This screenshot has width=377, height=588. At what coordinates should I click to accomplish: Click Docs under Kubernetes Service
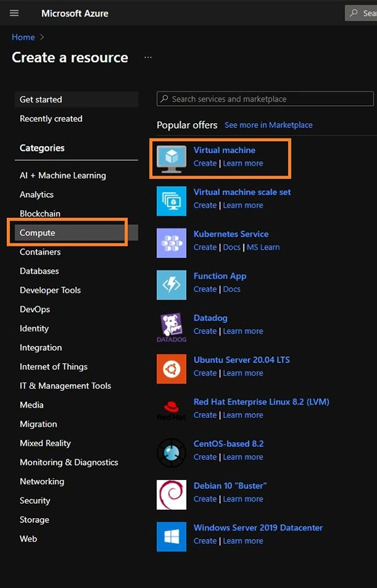coord(232,247)
